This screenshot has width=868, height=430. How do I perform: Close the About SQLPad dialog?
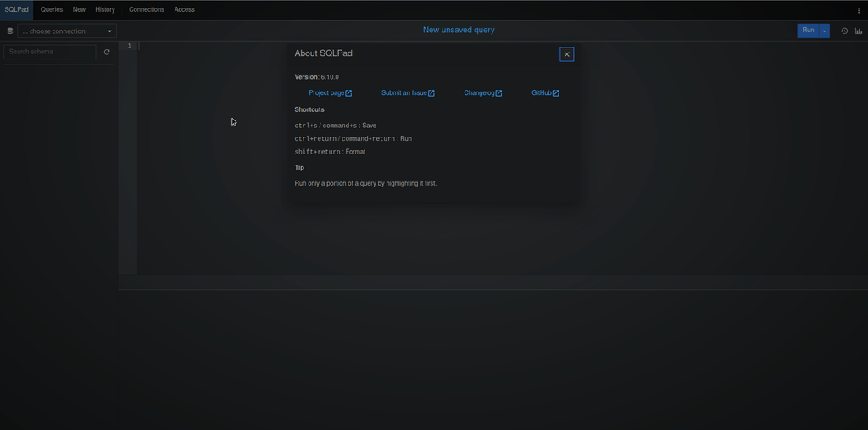pos(566,54)
